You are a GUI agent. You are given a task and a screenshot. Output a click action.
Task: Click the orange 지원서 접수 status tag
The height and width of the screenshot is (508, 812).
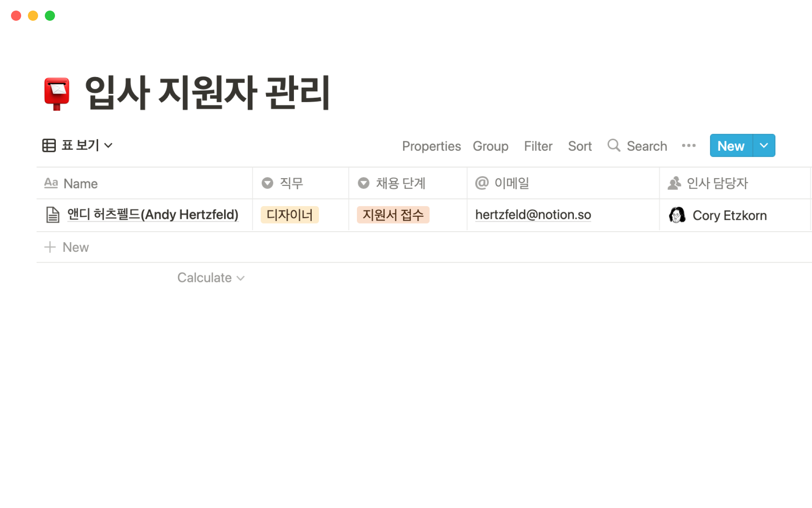coord(393,215)
